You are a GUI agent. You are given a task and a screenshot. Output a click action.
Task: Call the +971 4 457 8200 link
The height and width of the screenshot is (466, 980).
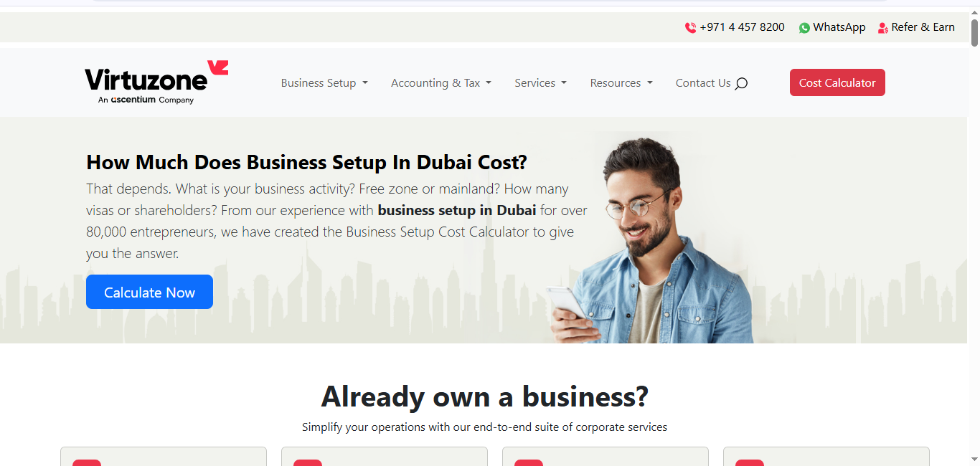[742, 27]
